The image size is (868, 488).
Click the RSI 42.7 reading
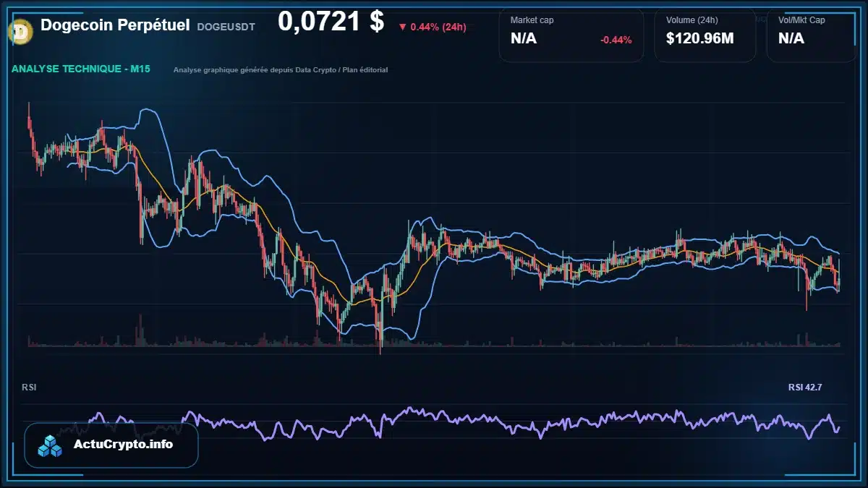(805, 388)
